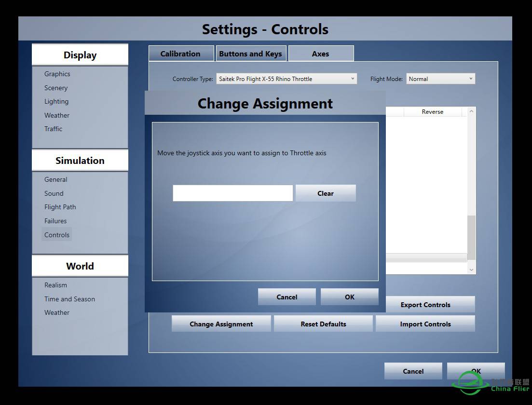Cancel the Change Assignment dialog
Screen dimensions: 532x405
point(287,297)
